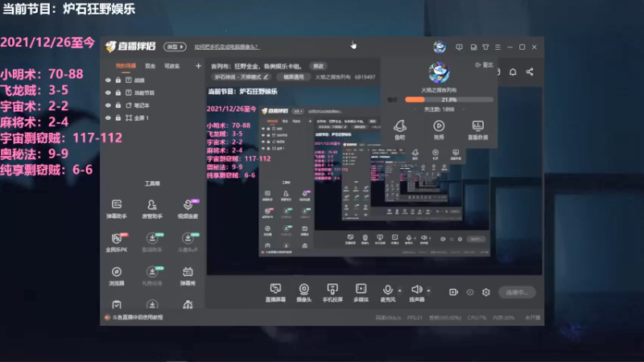Click the 斗鱼Buff download icon

188,238
